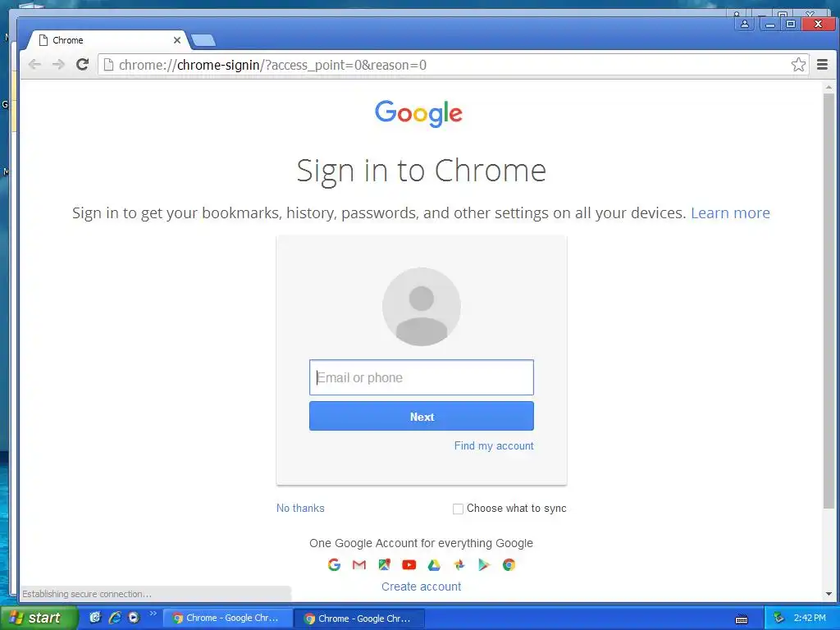This screenshot has height=630, width=840.
Task: Open a new tab with the new tab button
Action: (x=203, y=40)
